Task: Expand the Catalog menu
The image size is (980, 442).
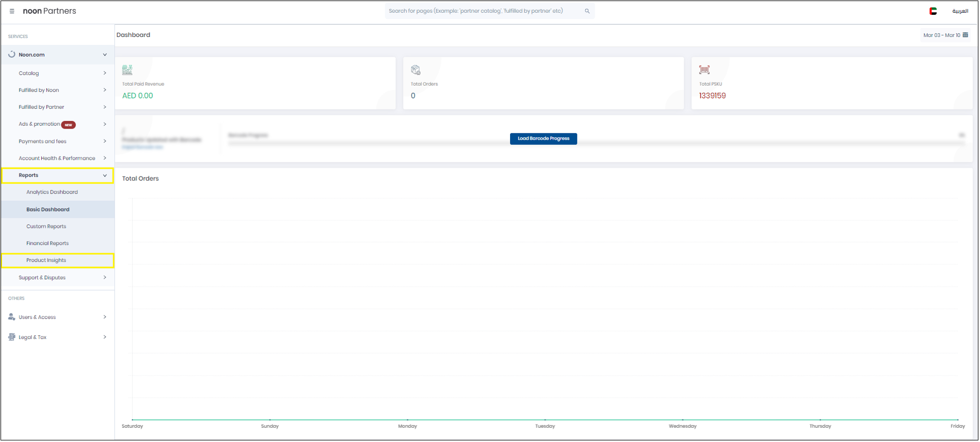Action: click(104, 73)
